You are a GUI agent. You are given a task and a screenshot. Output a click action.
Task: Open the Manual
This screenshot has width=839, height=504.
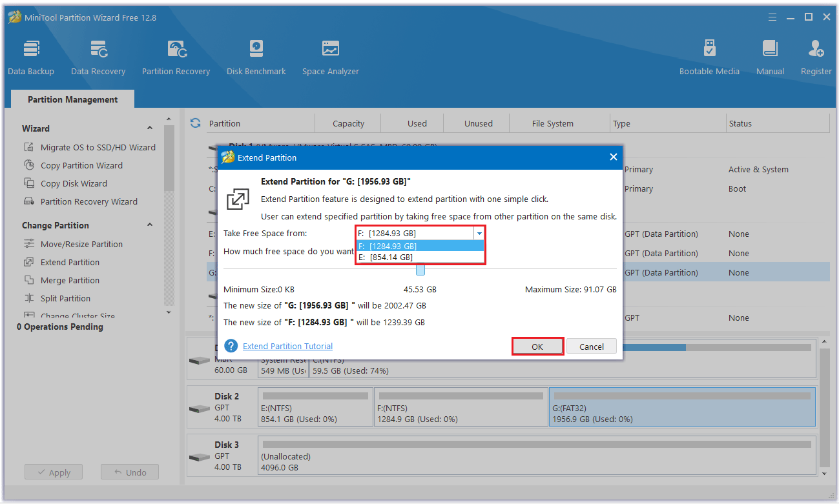(x=770, y=57)
